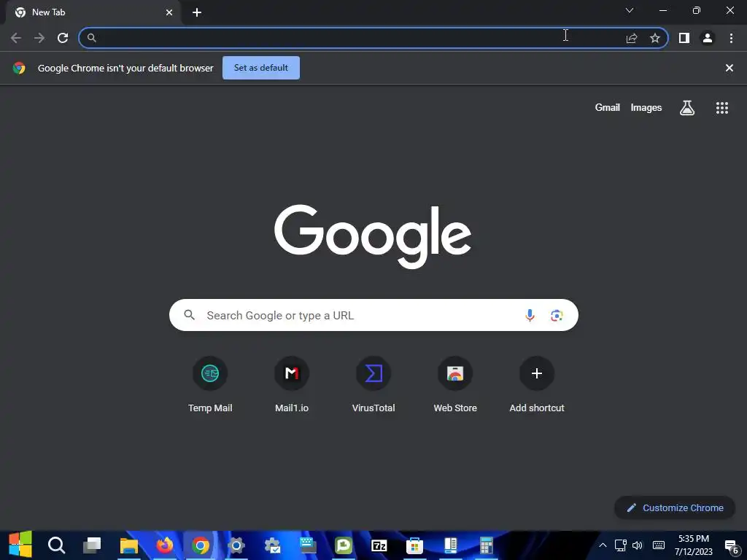Screen dimensions: 747x560
Task: Click the browser Forward arrow
Action: click(39, 38)
